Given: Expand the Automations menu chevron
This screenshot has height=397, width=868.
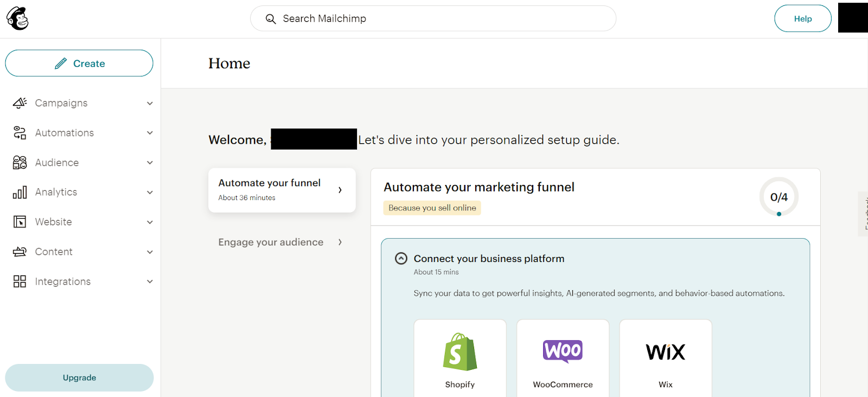Looking at the screenshot, I should tap(150, 133).
